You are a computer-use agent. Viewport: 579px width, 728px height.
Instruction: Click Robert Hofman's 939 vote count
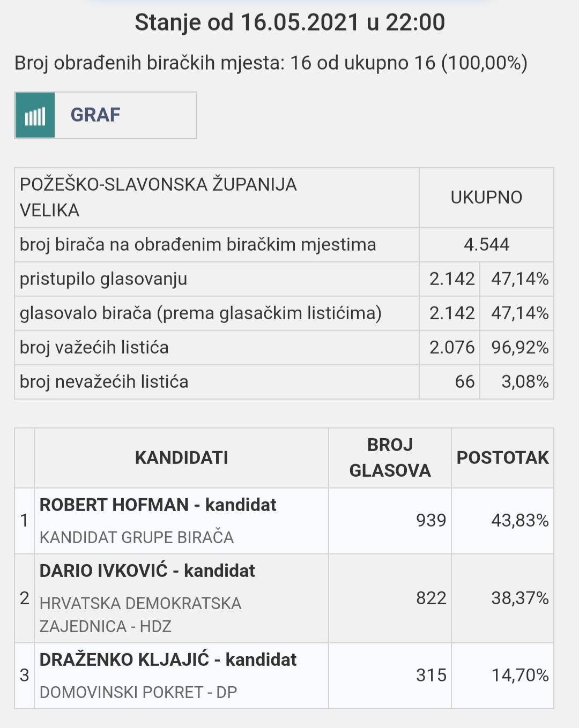pos(431,521)
